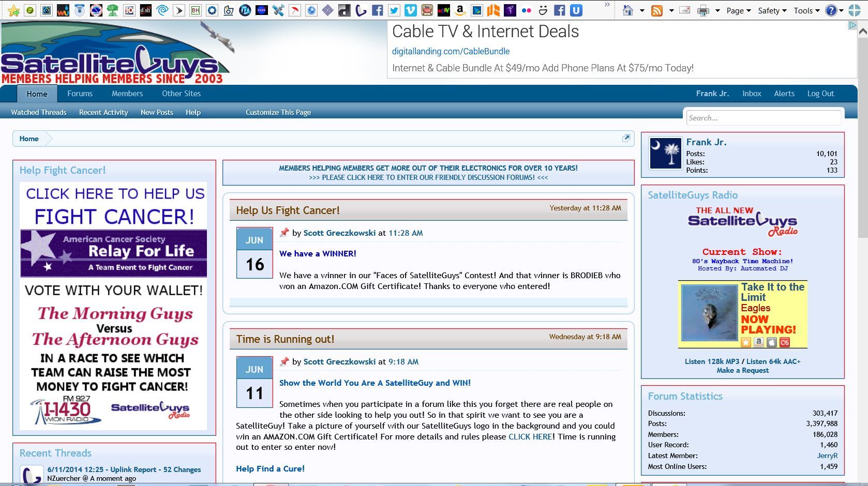
Task: Open the Forums navigation tab
Action: pos(80,94)
